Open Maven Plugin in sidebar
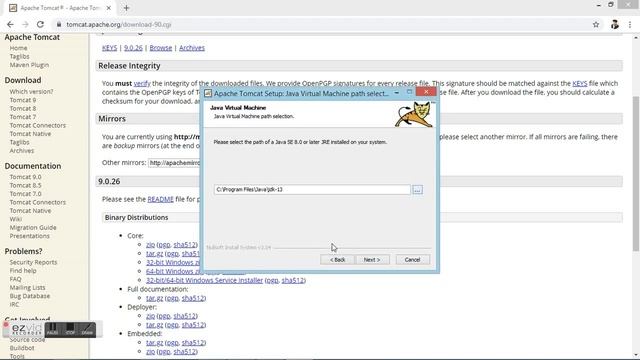The height and width of the screenshot is (360, 640). 29,65
